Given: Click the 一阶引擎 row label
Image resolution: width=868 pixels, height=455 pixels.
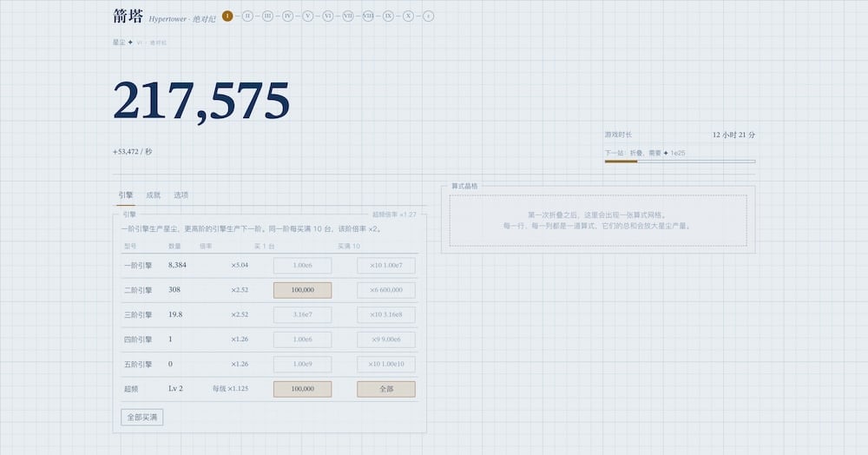Looking at the screenshot, I should (138, 266).
